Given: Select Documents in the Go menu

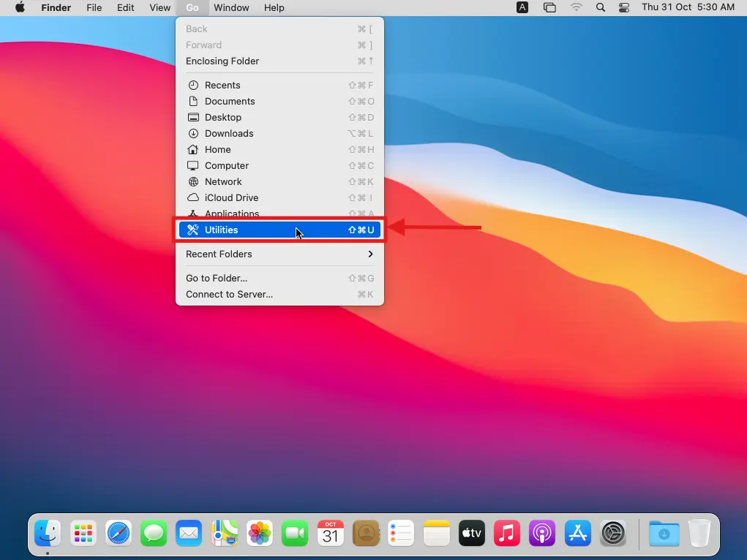Looking at the screenshot, I should [279, 102].
